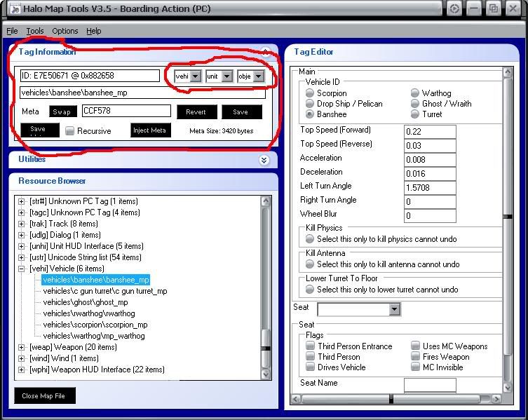Expand the [str#] Unknown PC Tag node

tap(21, 201)
